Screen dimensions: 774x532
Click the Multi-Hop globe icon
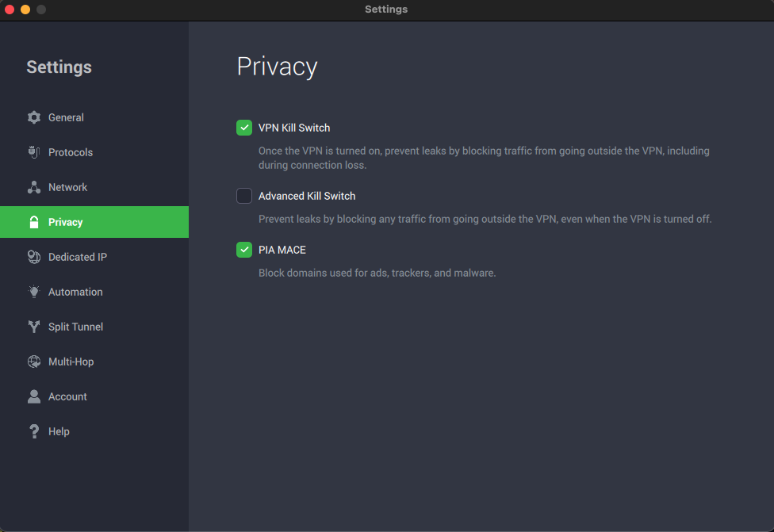pos(34,362)
